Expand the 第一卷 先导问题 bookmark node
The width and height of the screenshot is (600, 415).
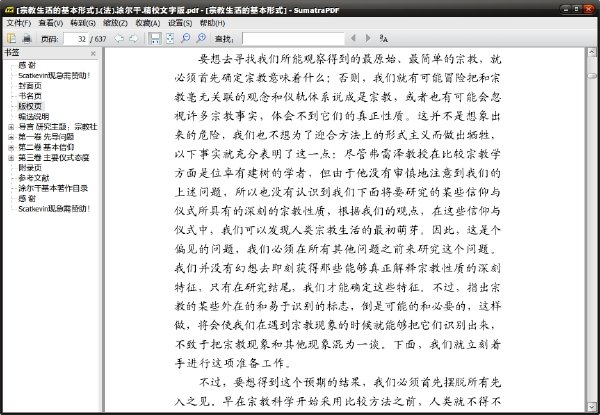(x=11, y=137)
